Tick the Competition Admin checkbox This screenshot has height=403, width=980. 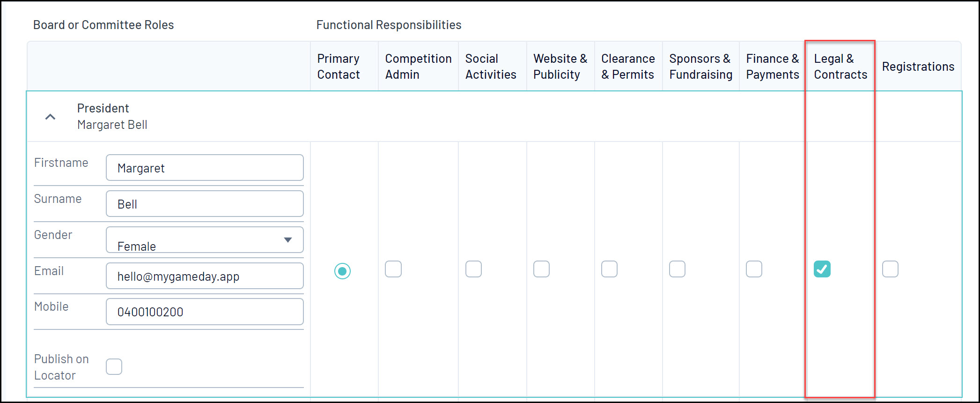[393, 269]
